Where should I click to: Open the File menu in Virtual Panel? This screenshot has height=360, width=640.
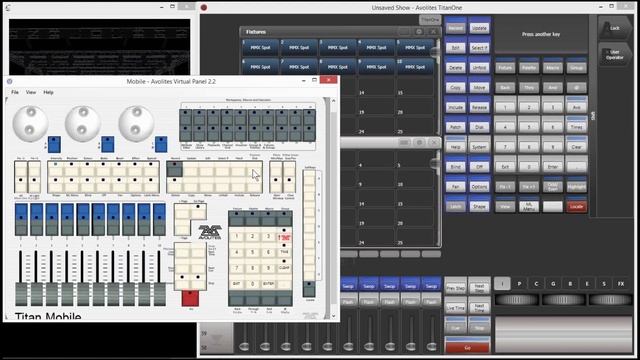coord(15,92)
